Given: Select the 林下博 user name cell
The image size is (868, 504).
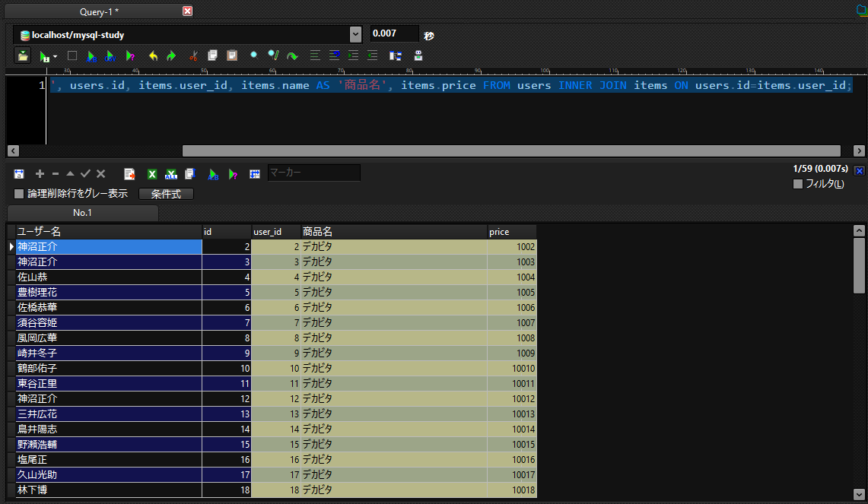Looking at the screenshot, I should tap(109, 490).
